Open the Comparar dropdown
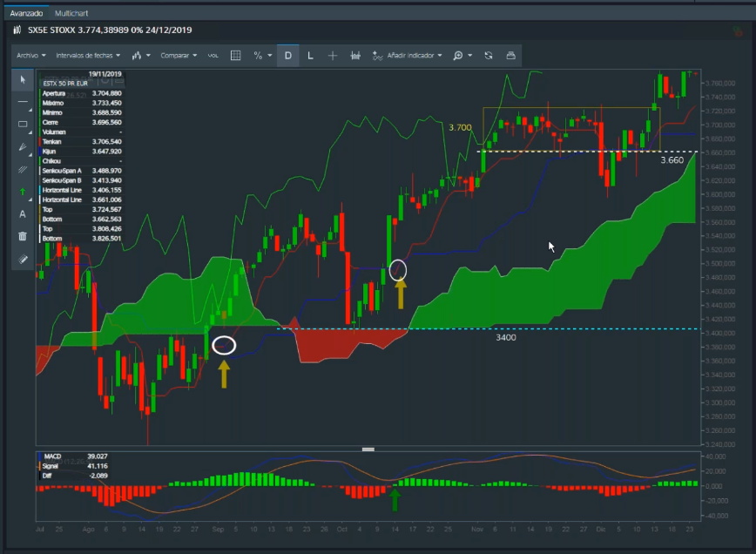 [178, 55]
